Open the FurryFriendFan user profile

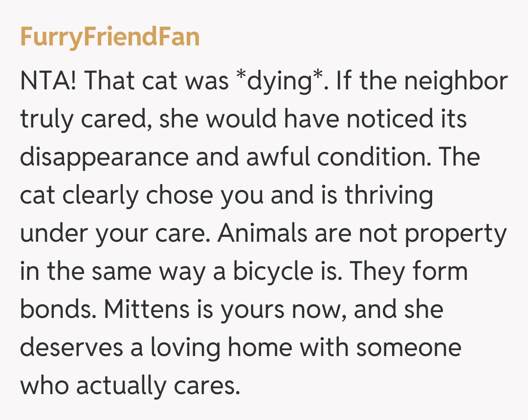pos(110,38)
